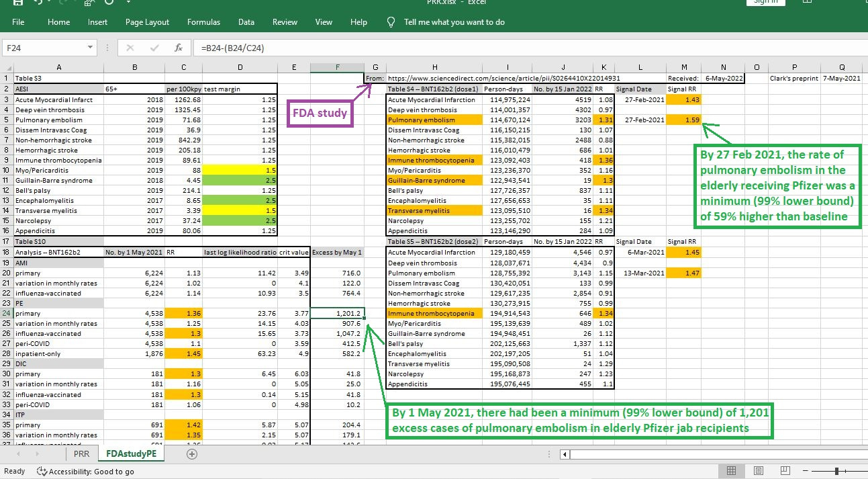
Task: Open the File menu
Action: (x=18, y=22)
